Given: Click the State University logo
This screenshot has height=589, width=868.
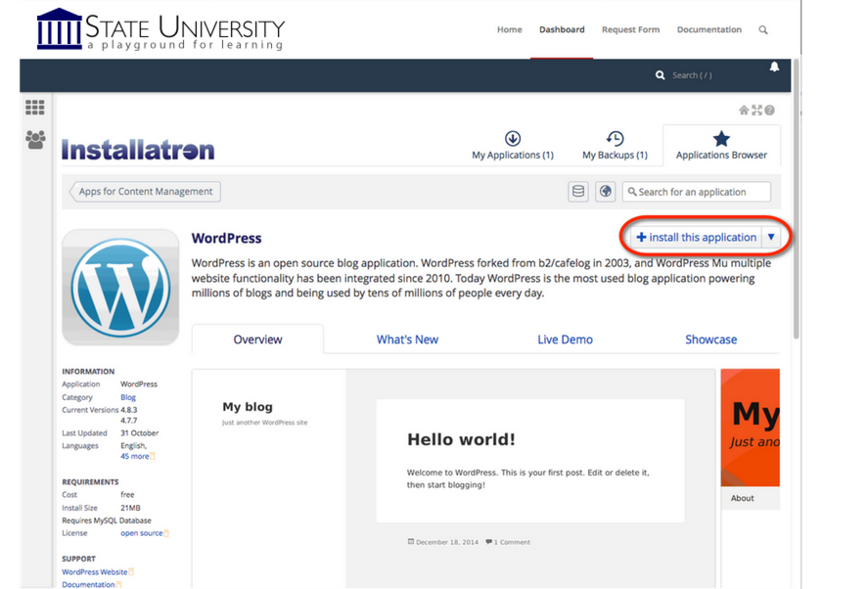Looking at the screenshot, I should 160,29.
